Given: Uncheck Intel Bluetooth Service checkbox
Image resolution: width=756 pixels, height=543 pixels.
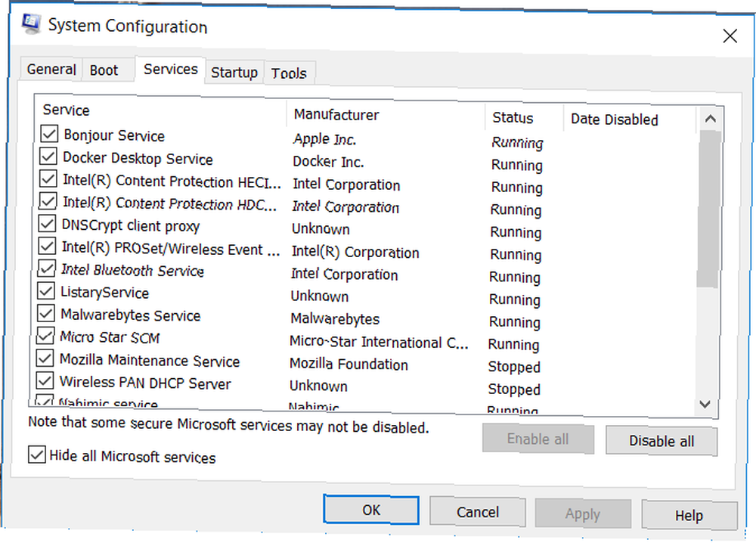Looking at the screenshot, I should click(x=46, y=268).
